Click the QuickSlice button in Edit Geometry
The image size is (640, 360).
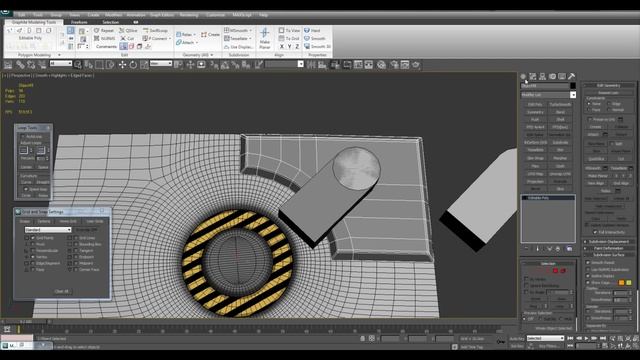click(596, 159)
